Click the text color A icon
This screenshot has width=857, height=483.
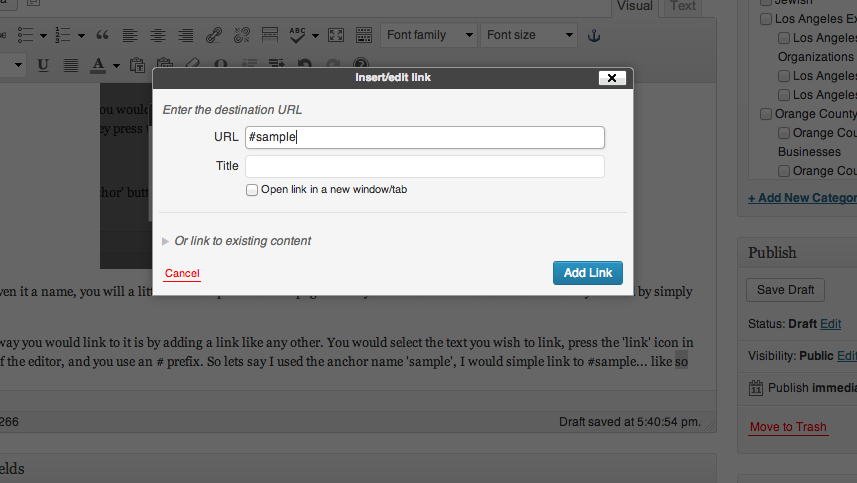pos(98,65)
